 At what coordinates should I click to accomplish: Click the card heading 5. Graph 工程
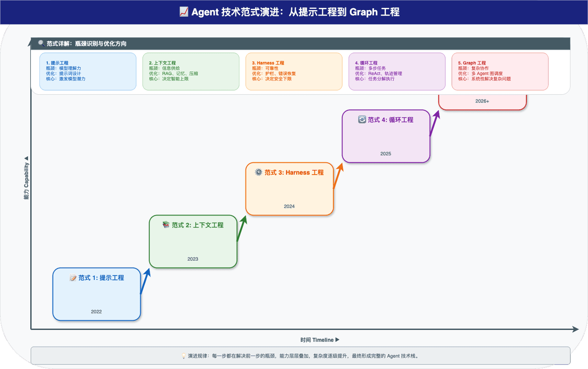[472, 63]
